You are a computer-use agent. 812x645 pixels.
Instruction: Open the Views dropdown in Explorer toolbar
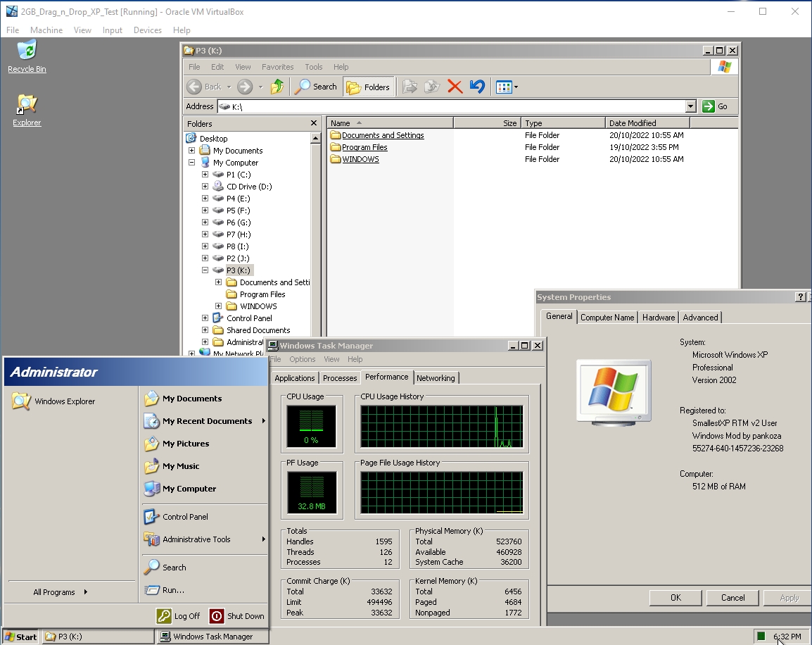pos(507,87)
